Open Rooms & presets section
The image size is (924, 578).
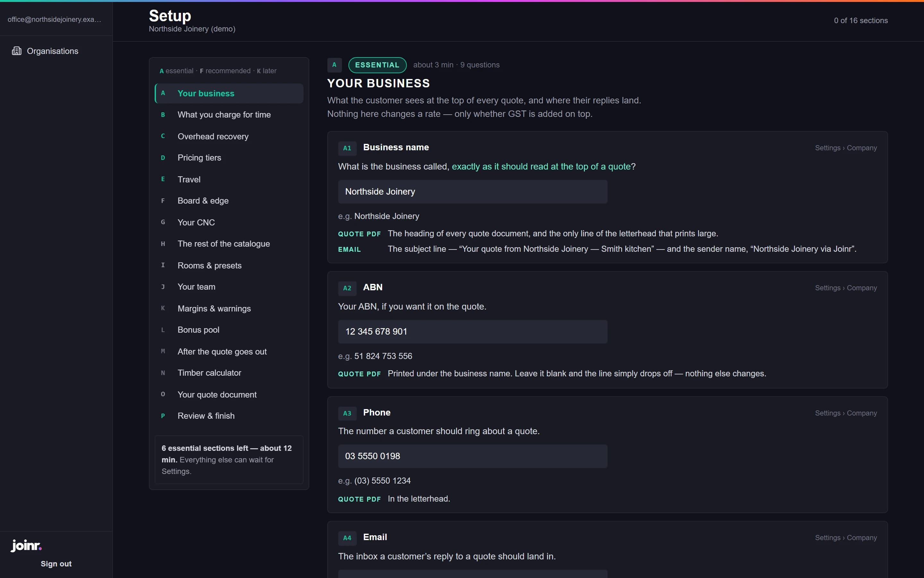(229, 265)
